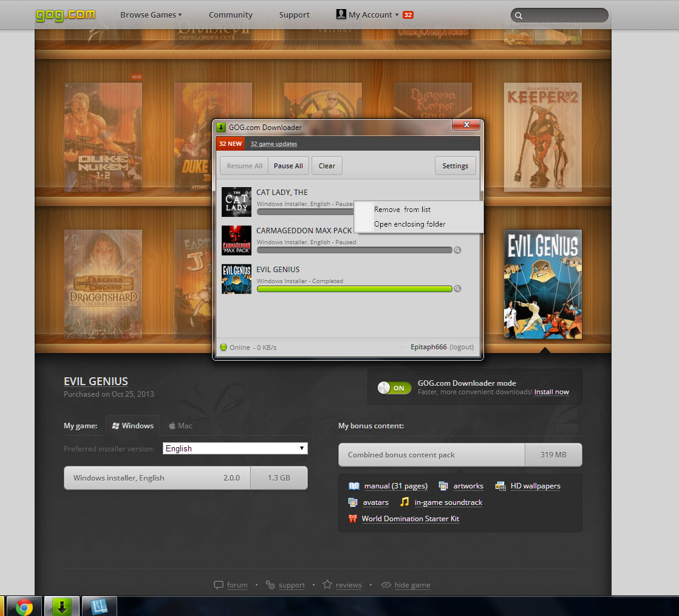Toggle GOG.com Downloader mode switch
Image resolution: width=679 pixels, height=616 pixels.
coord(394,388)
